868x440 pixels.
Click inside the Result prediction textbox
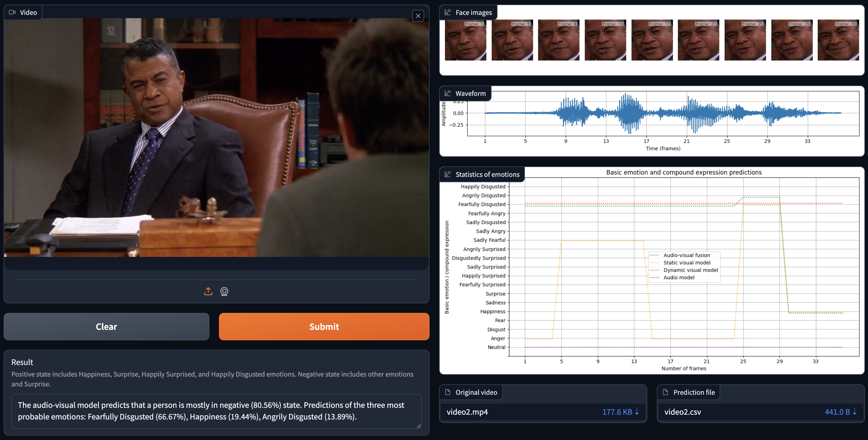216,411
